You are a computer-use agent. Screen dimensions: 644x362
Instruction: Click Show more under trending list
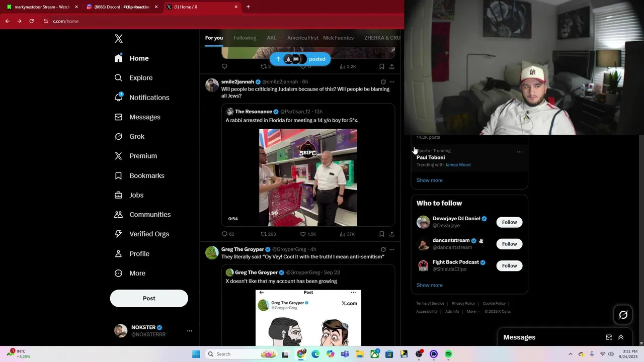429,180
